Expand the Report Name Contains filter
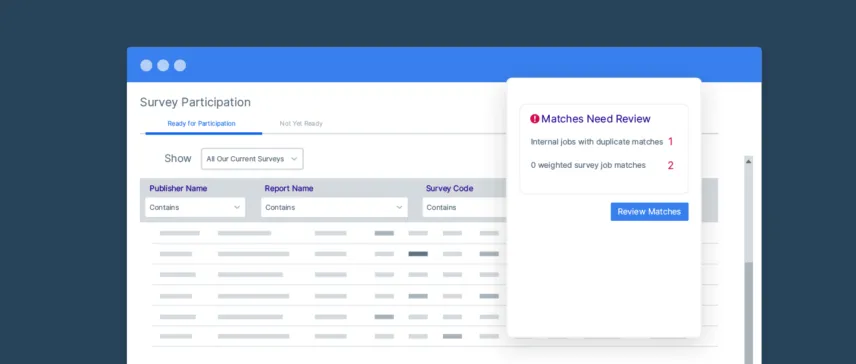This screenshot has height=364, width=856. pyautogui.click(x=334, y=207)
